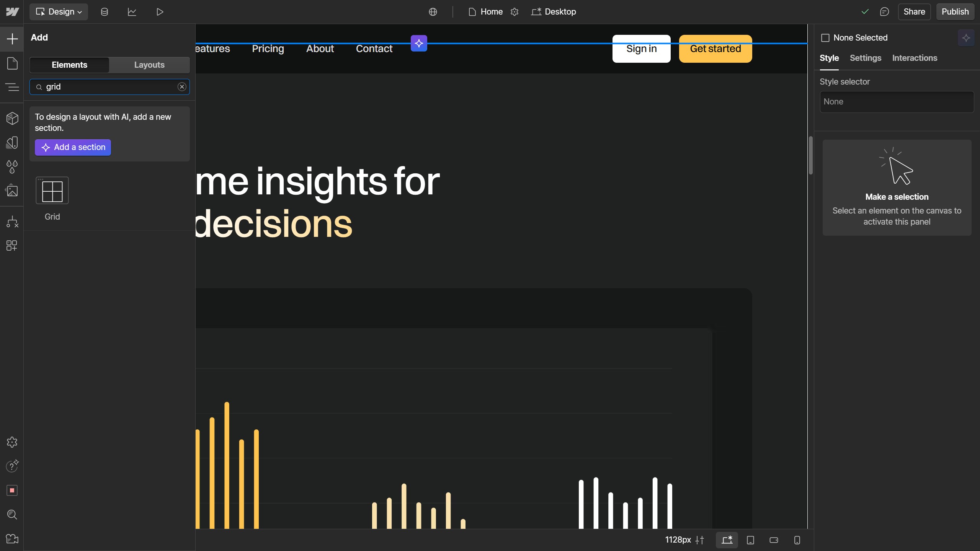Image resolution: width=980 pixels, height=551 pixels.
Task: Open the Home page switcher
Action: pyautogui.click(x=486, y=12)
